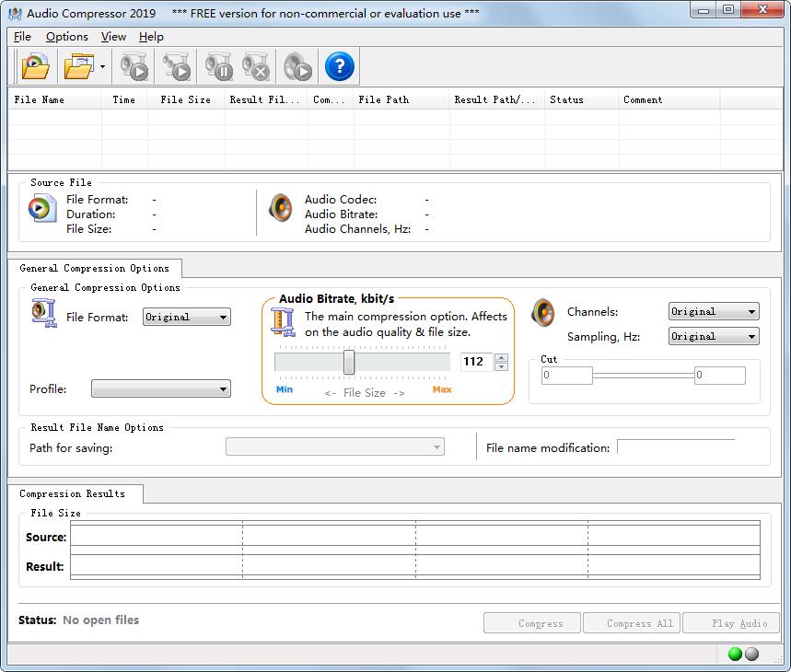
Task: Click the Audio Bitrate slider handle
Action: pyautogui.click(x=349, y=362)
